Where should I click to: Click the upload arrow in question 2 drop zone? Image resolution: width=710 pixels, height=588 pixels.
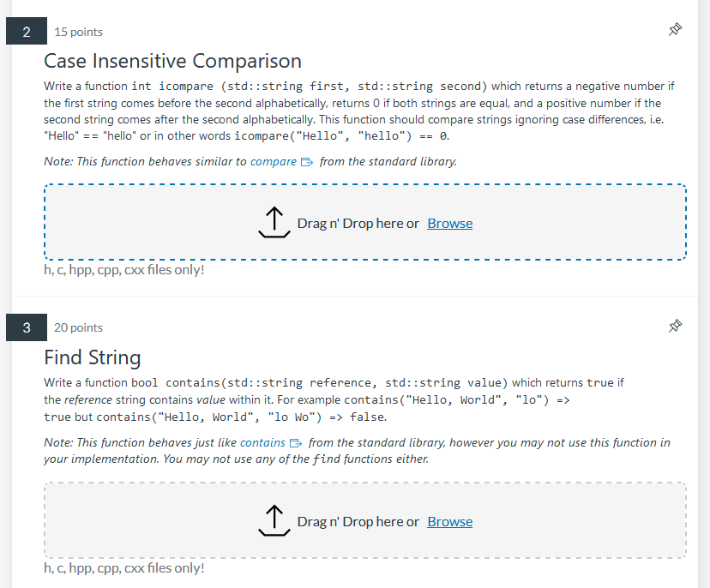point(274,221)
